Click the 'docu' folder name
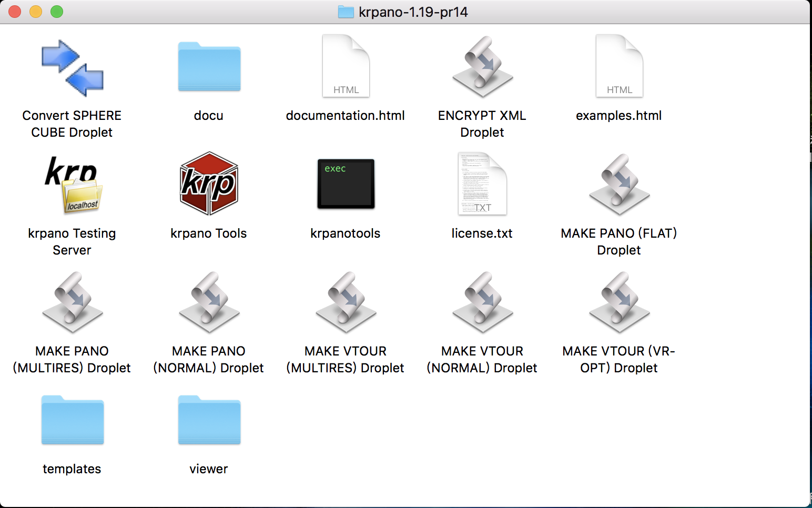This screenshot has height=508, width=812. pos(209,116)
